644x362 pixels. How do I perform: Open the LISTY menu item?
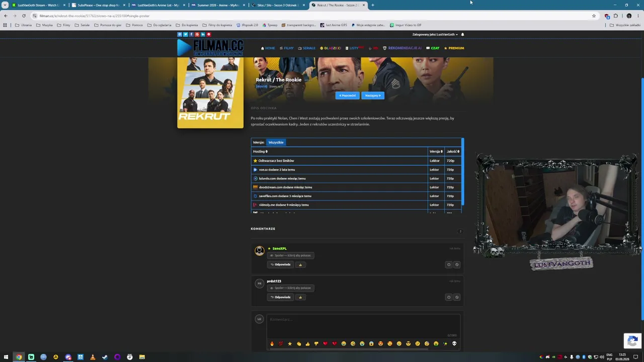(x=354, y=48)
